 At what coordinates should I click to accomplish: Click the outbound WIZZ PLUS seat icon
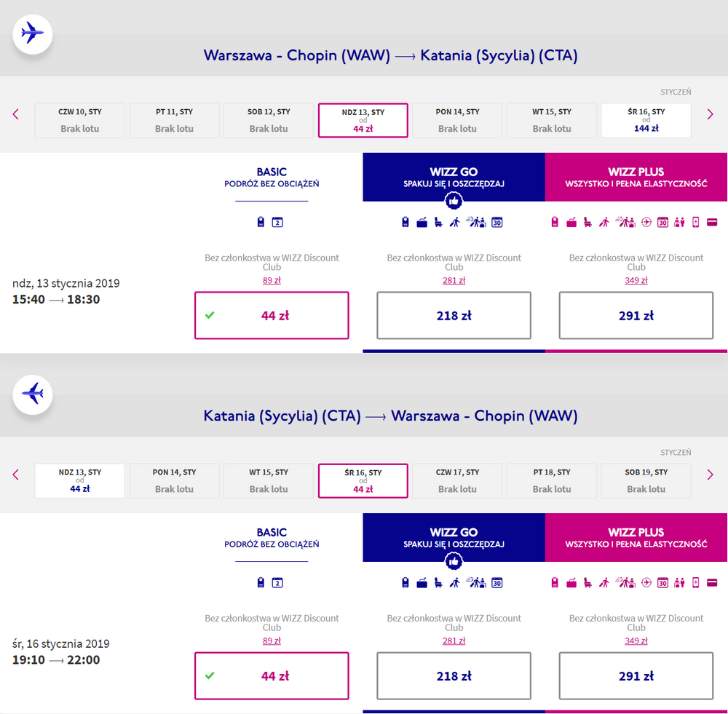(x=587, y=223)
